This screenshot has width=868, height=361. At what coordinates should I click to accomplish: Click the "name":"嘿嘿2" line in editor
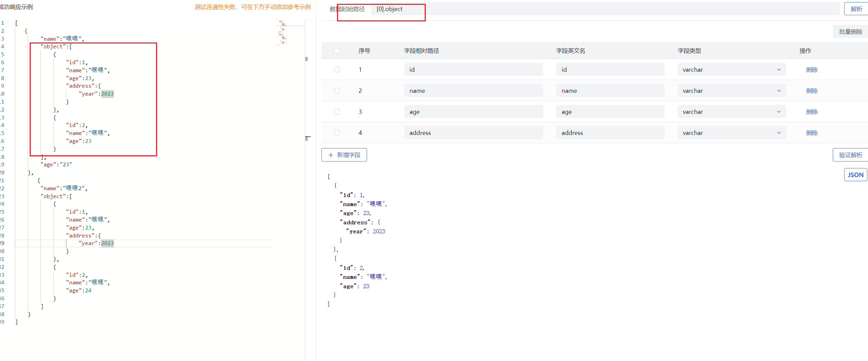pos(64,188)
